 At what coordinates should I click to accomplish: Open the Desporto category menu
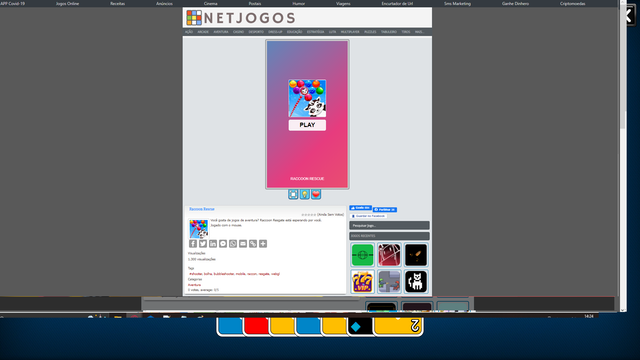tap(256, 32)
